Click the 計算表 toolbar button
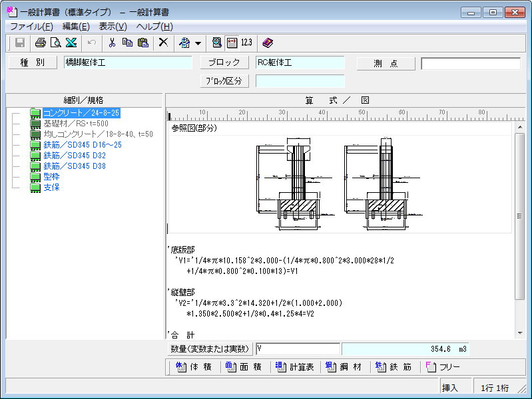This screenshot has width=532, height=399. coord(295,366)
